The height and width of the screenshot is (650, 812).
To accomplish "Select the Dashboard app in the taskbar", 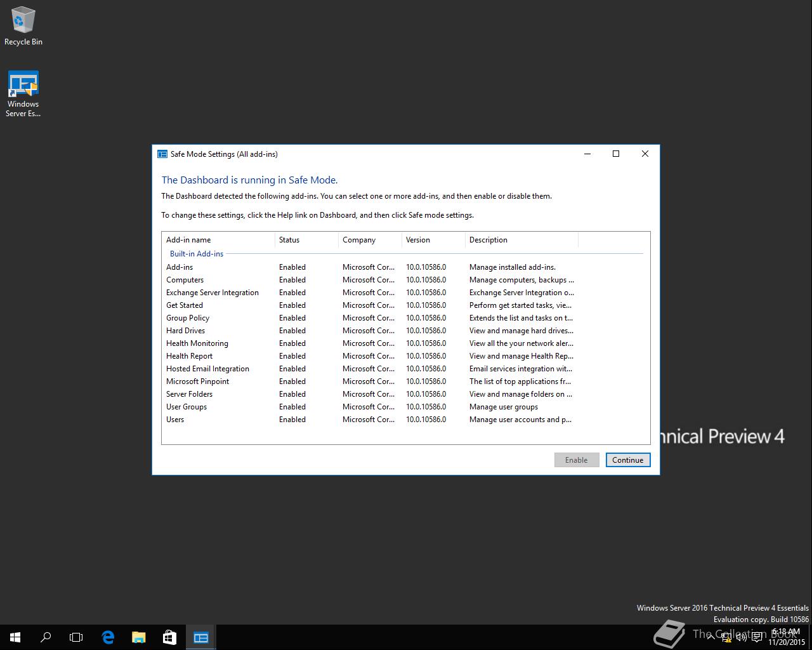I will [x=201, y=637].
